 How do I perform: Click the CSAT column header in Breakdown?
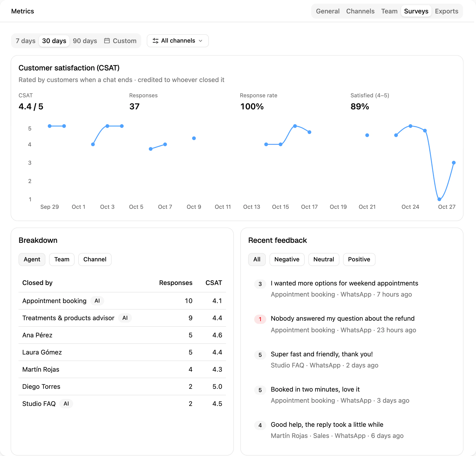coord(213,283)
